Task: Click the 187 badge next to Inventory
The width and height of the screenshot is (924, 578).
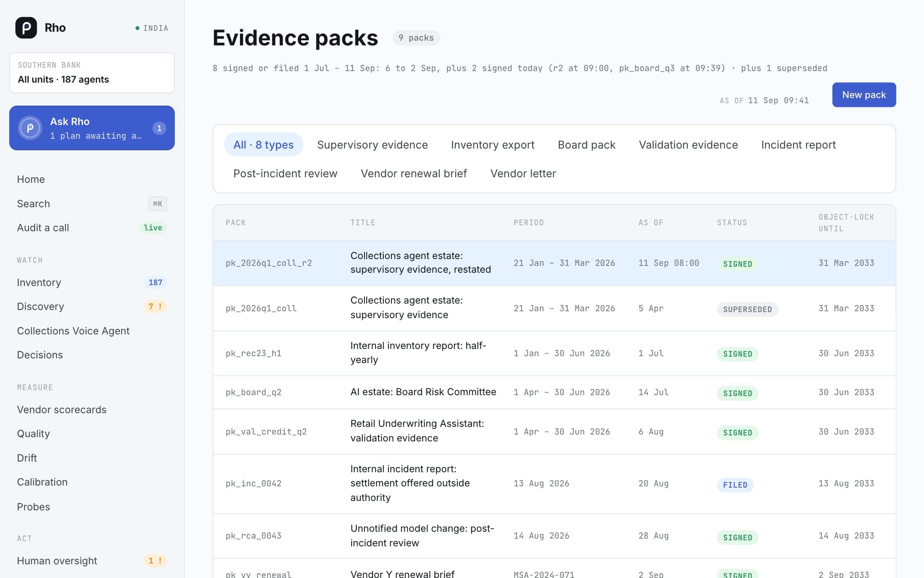Action: [x=155, y=283]
